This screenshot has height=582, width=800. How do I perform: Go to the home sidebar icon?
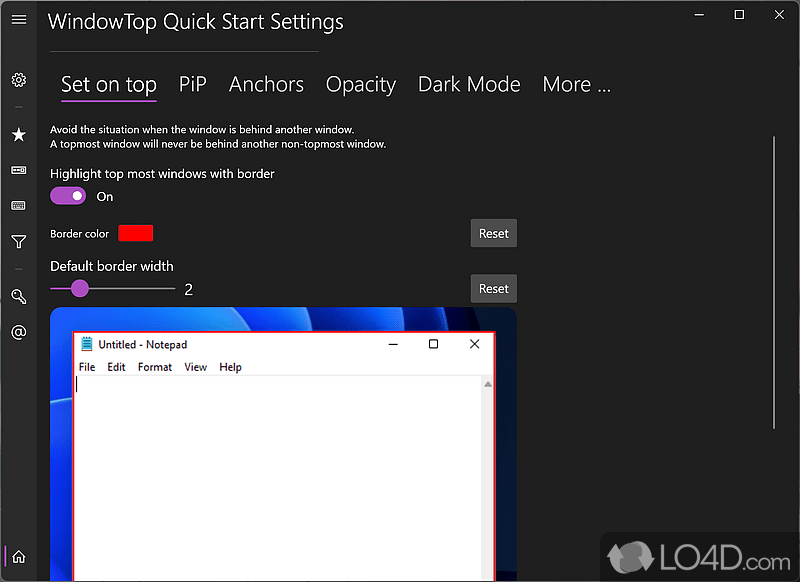coord(19,556)
